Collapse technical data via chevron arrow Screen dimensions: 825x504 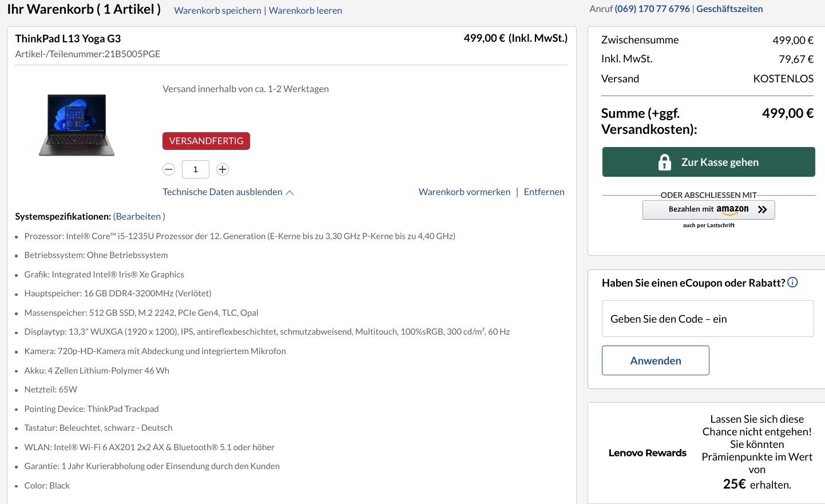pyautogui.click(x=290, y=193)
